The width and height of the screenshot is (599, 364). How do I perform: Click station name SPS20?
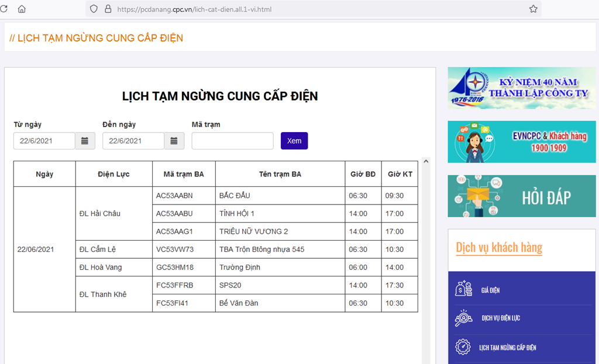click(x=280, y=285)
